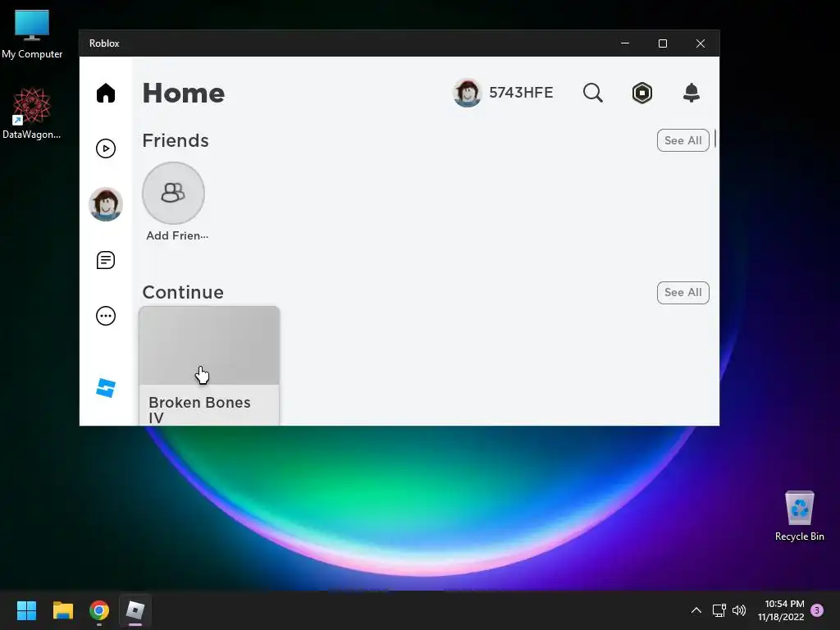
Task: Open the blue Roblox Studio icon
Action: coord(106,388)
